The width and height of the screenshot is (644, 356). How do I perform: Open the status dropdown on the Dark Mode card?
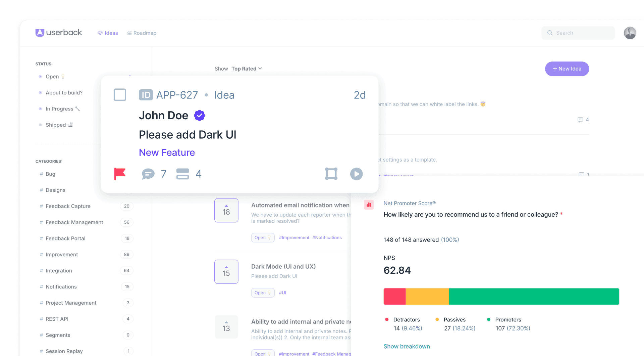coord(263,293)
